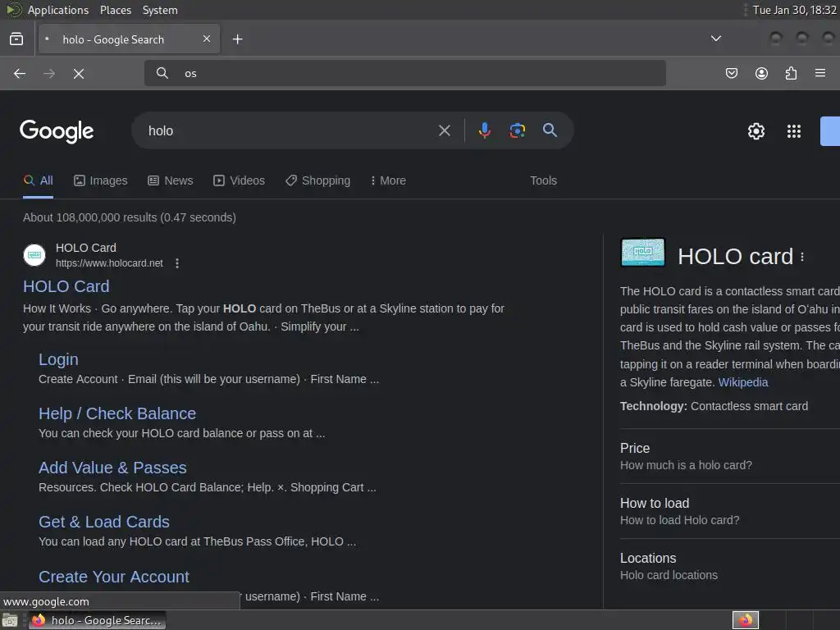This screenshot has width=840, height=630.
Task: Expand the Locations entry
Action: [730, 566]
